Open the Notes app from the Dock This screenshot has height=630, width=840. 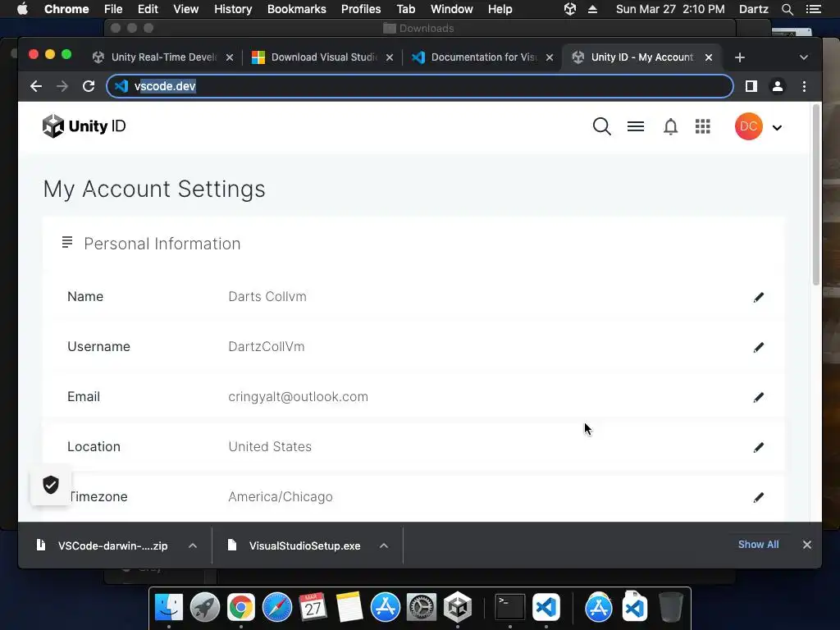[x=349, y=607]
